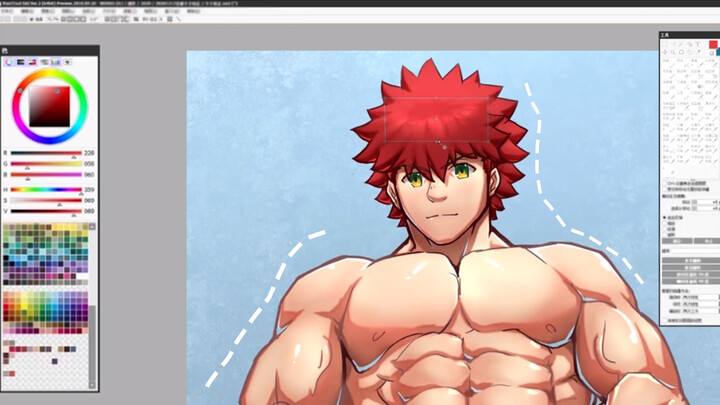
Task: Click the background color swatch in the tool panel
Action: [x=718, y=52]
